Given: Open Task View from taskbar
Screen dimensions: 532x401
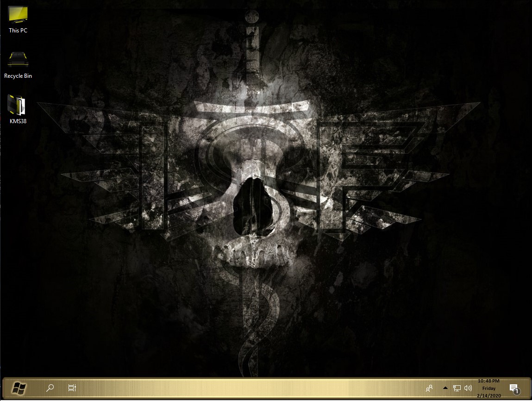Looking at the screenshot, I should pos(72,388).
